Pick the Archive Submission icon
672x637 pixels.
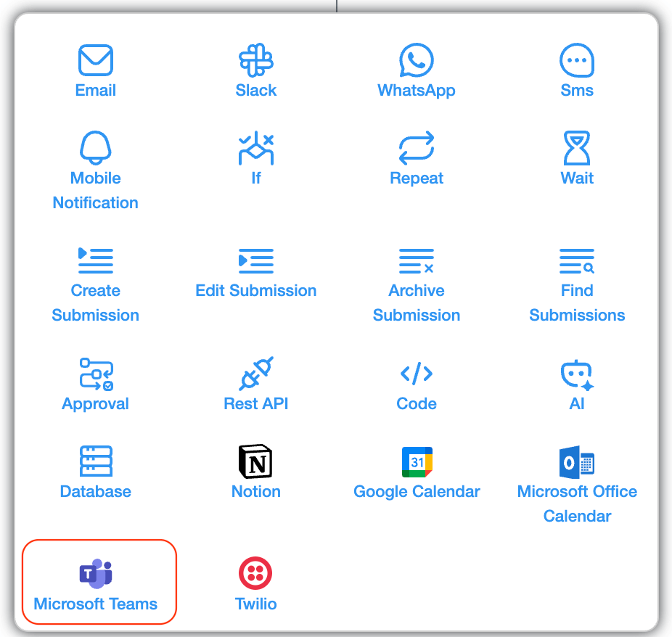(x=416, y=260)
